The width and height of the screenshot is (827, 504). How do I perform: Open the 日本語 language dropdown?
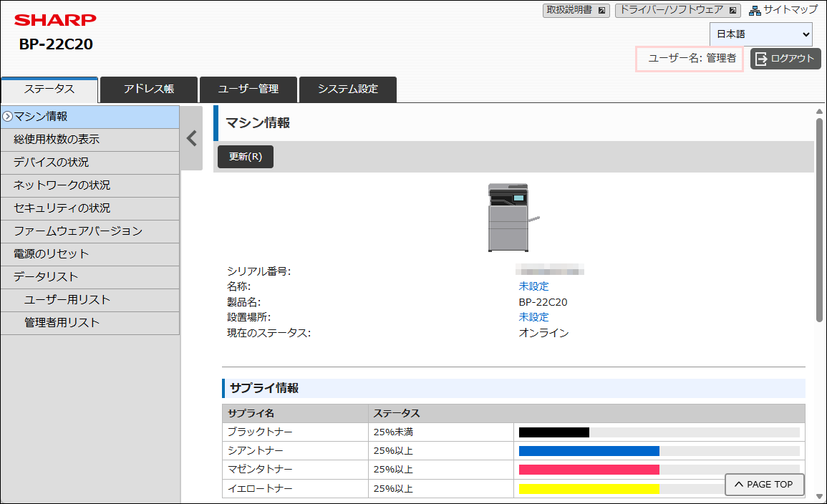(x=760, y=34)
